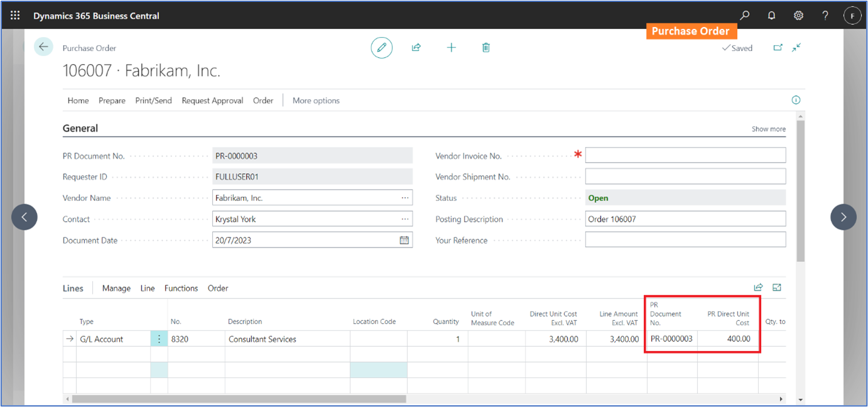
Task: Open the user account avatar F
Action: (x=852, y=16)
